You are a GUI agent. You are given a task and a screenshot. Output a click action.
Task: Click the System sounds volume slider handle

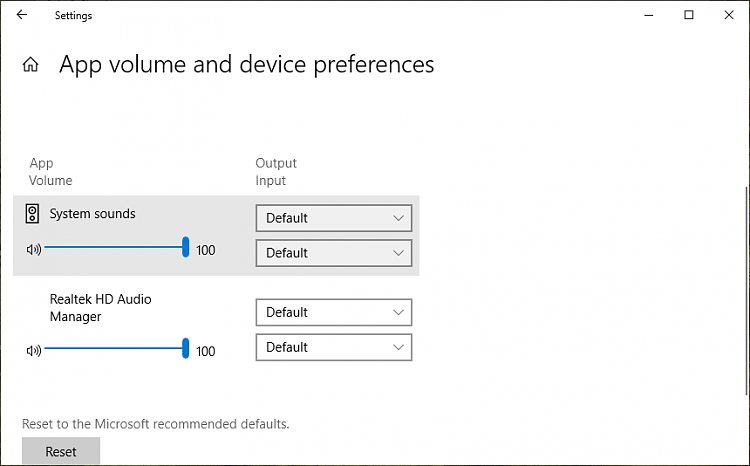(186, 248)
